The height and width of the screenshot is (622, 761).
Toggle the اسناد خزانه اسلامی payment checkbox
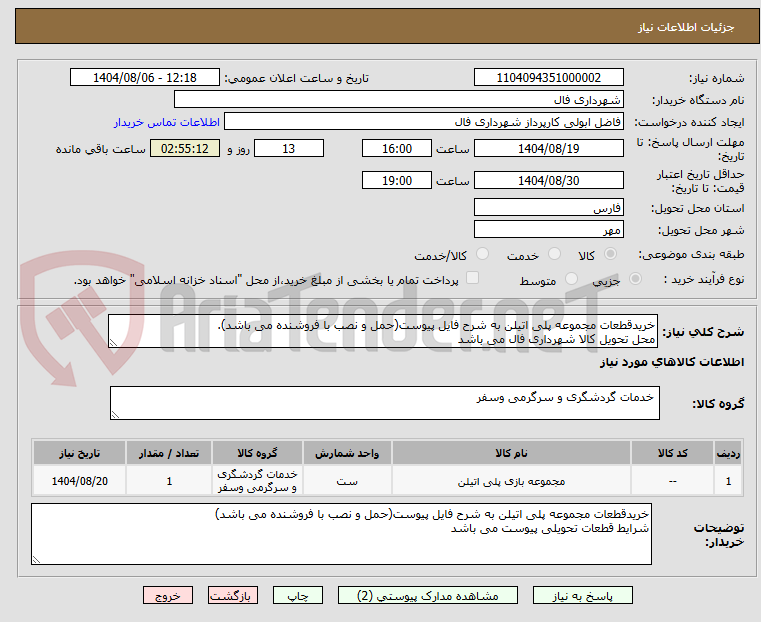(x=472, y=278)
